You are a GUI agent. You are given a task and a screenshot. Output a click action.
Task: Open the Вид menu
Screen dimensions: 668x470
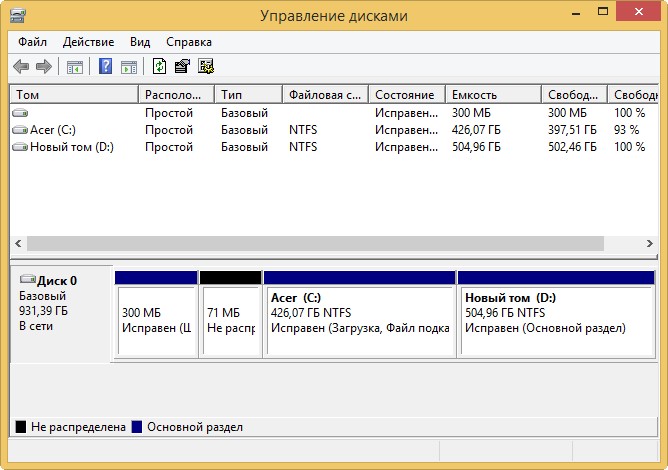(x=140, y=42)
